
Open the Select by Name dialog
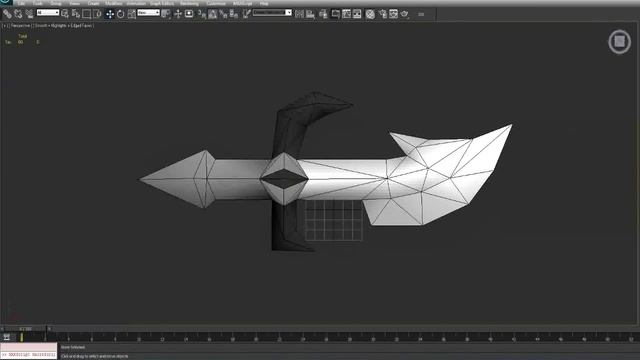point(76,14)
